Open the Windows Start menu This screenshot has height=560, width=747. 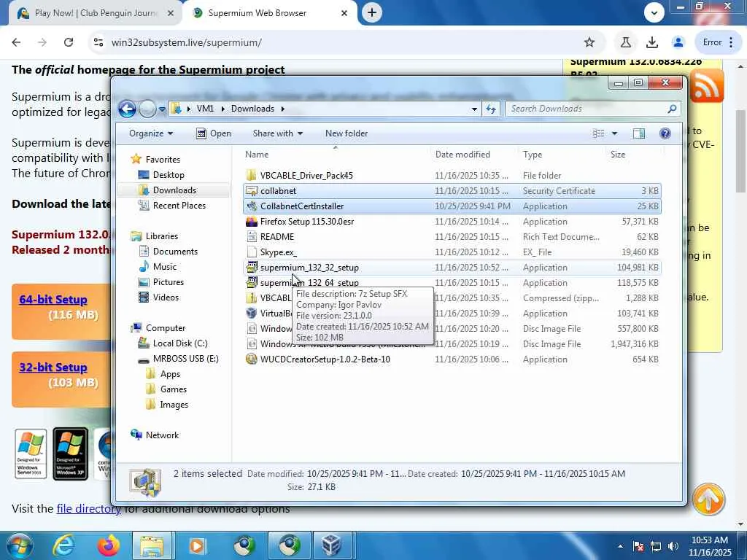point(18,545)
